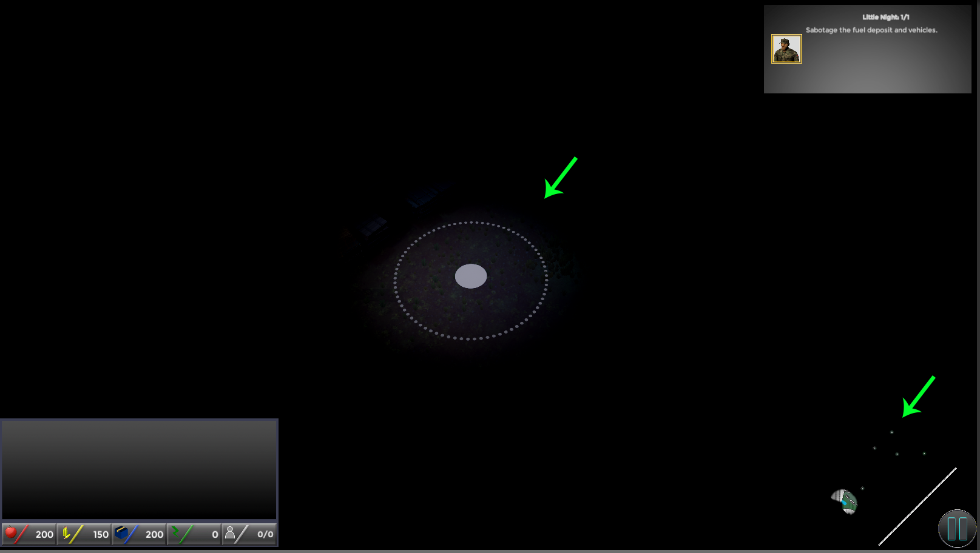The image size is (980, 553).
Task: Click the revealed green area on minimap
Action: pyautogui.click(x=845, y=501)
